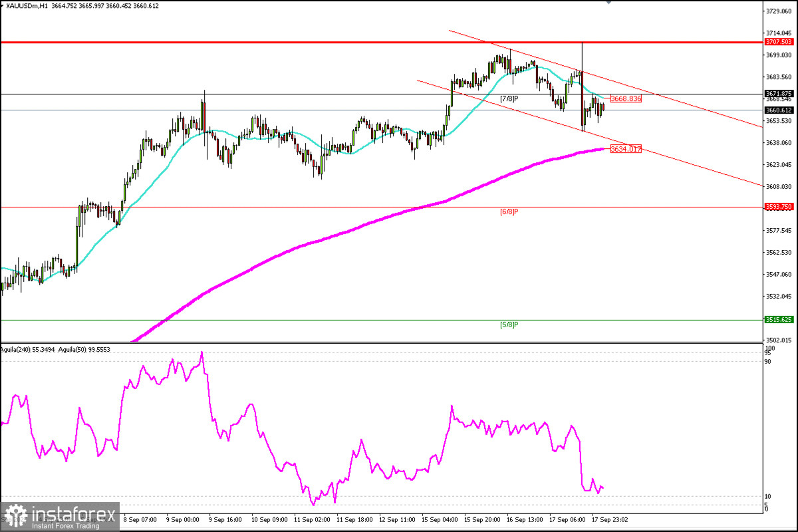This screenshot has height=532, width=798.
Task: Click the 3562.530 price axis tick
Action: (779, 253)
